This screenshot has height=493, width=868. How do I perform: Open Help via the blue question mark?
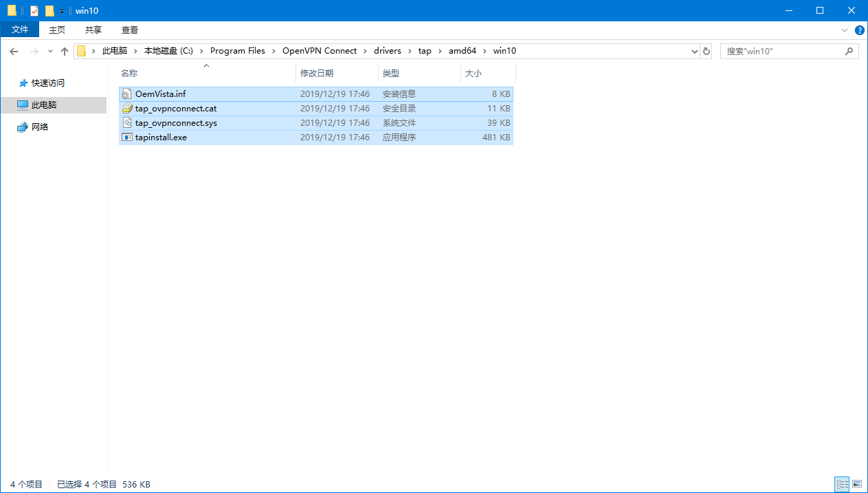859,30
